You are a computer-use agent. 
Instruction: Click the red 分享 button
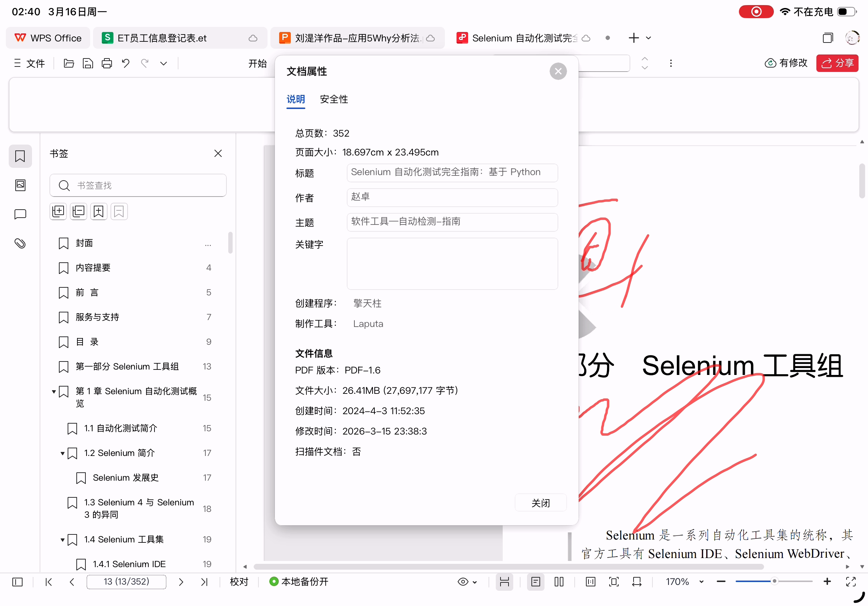click(837, 63)
